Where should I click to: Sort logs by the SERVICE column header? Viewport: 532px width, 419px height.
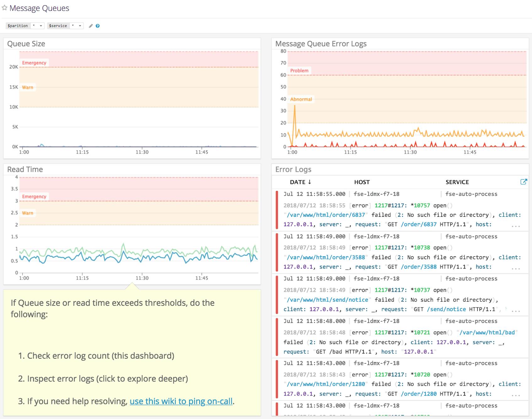pyautogui.click(x=457, y=182)
